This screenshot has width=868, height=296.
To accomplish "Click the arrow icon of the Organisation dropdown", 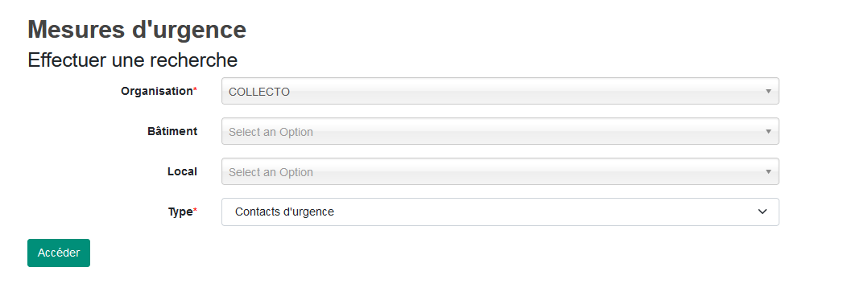I will [x=768, y=91].
